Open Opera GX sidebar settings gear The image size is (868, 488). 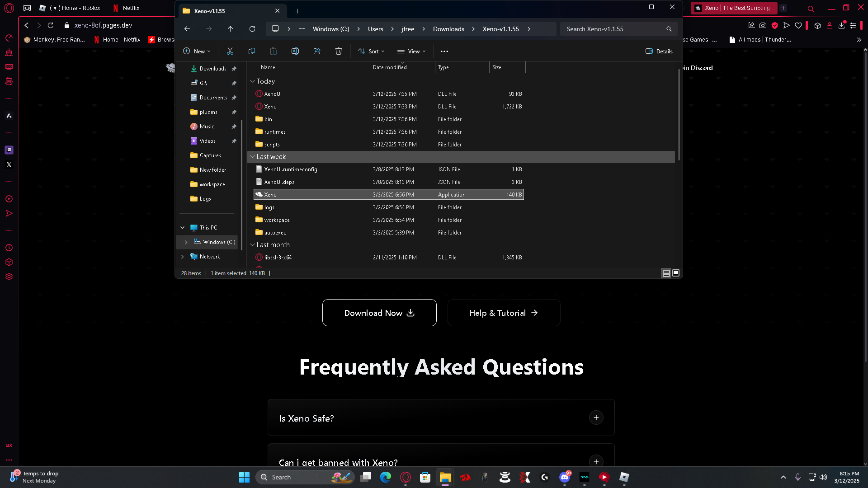pos(9,277)
